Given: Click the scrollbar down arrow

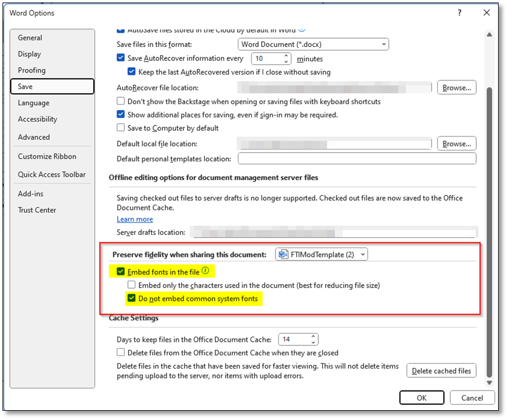Looking at the screenshot, I should [x=489, y=382].
